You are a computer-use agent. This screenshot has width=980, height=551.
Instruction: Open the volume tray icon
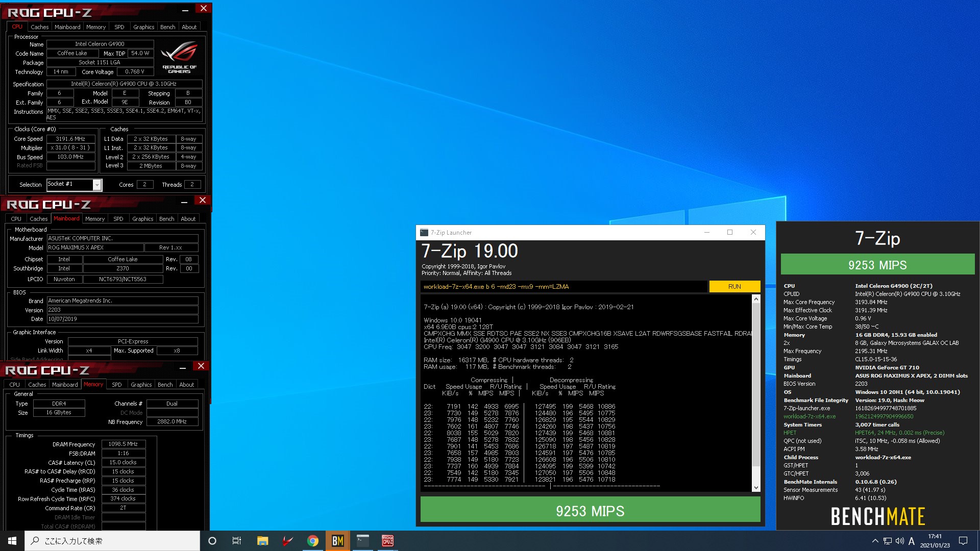(899, 541)
